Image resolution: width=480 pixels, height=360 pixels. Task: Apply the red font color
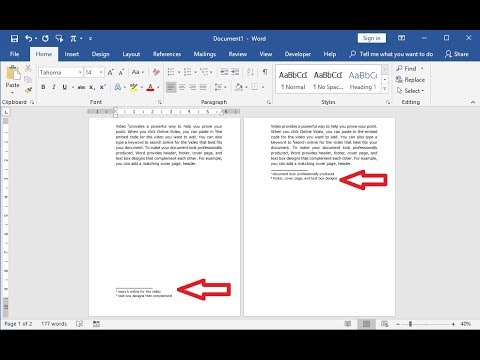pos(150,87)
